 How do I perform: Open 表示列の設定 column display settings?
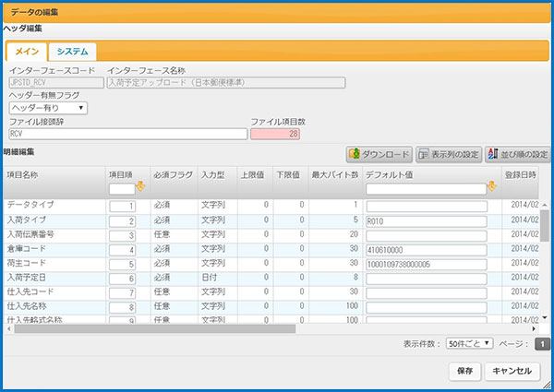pos(447,154)
